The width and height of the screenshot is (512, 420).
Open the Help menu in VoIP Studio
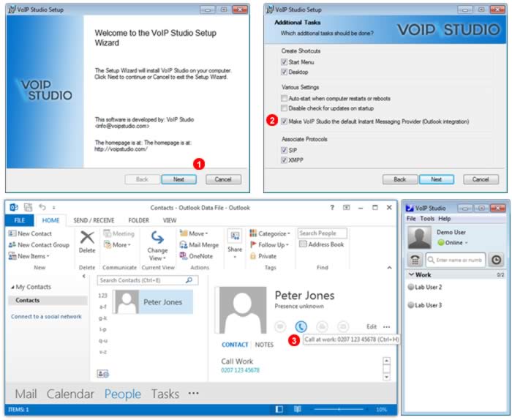click(444, 219)
